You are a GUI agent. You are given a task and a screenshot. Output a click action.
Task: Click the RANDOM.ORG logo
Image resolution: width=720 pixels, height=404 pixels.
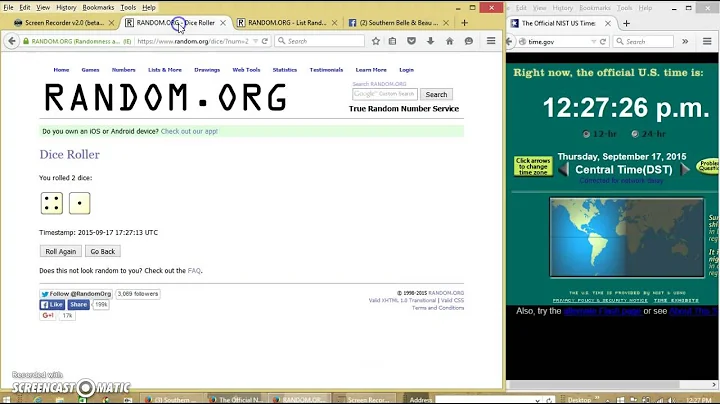click(165, 97)
